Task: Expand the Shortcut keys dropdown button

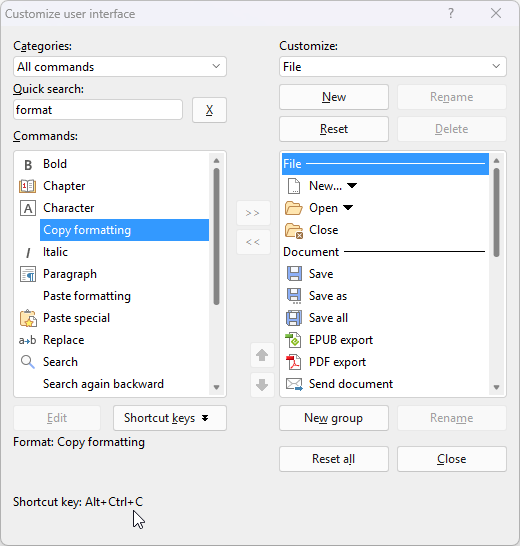Action: click(x=170, y=418)
